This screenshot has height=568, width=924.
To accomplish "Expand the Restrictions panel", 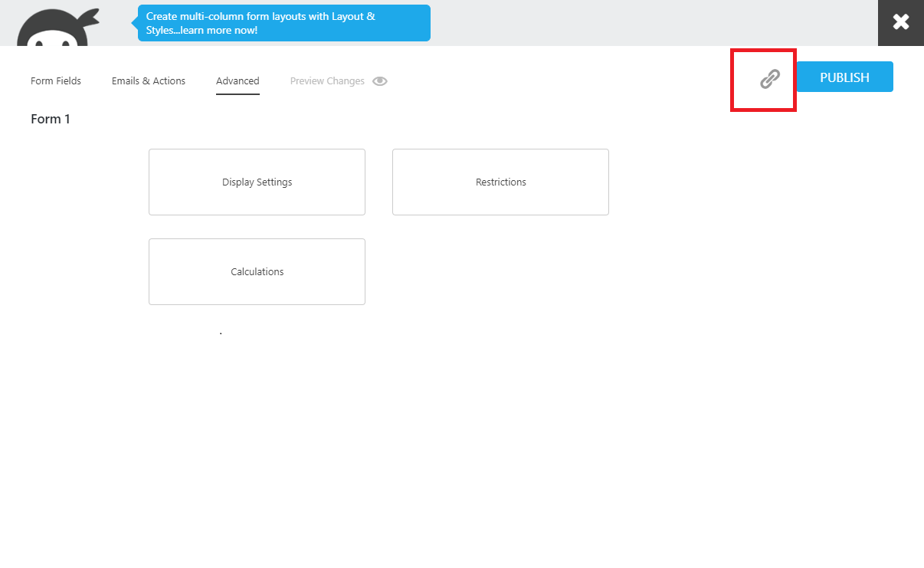I will coord(500,182).
